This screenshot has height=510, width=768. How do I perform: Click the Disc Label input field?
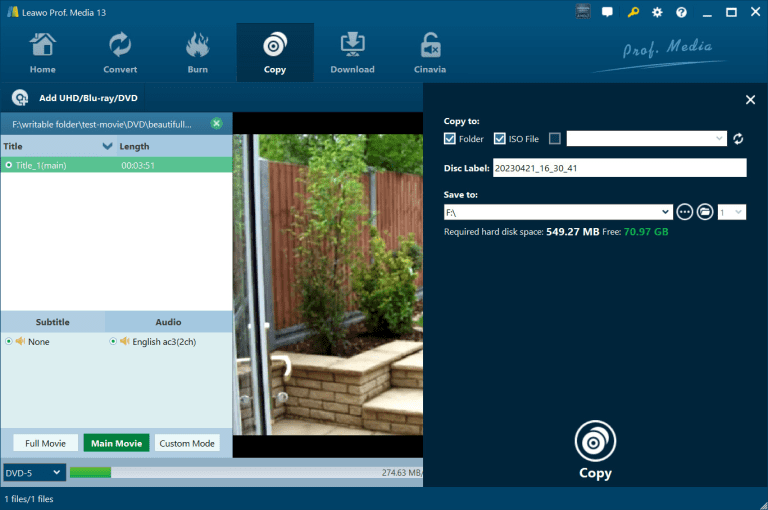click(x=619, y=168)
